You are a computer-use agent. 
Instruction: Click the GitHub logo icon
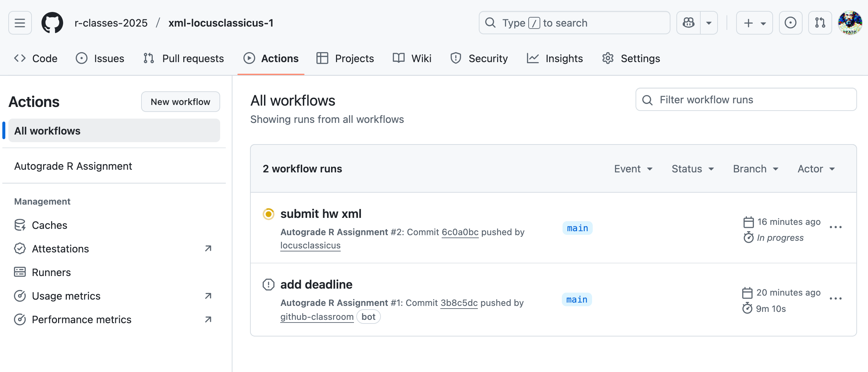pyautogui.click(x=52, y=23)
